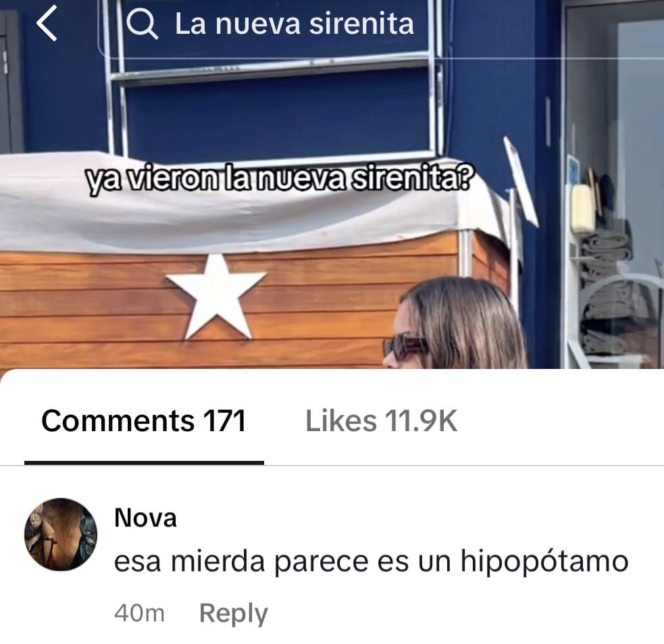Open the Likes 11.9K tab

pos(381,421)
